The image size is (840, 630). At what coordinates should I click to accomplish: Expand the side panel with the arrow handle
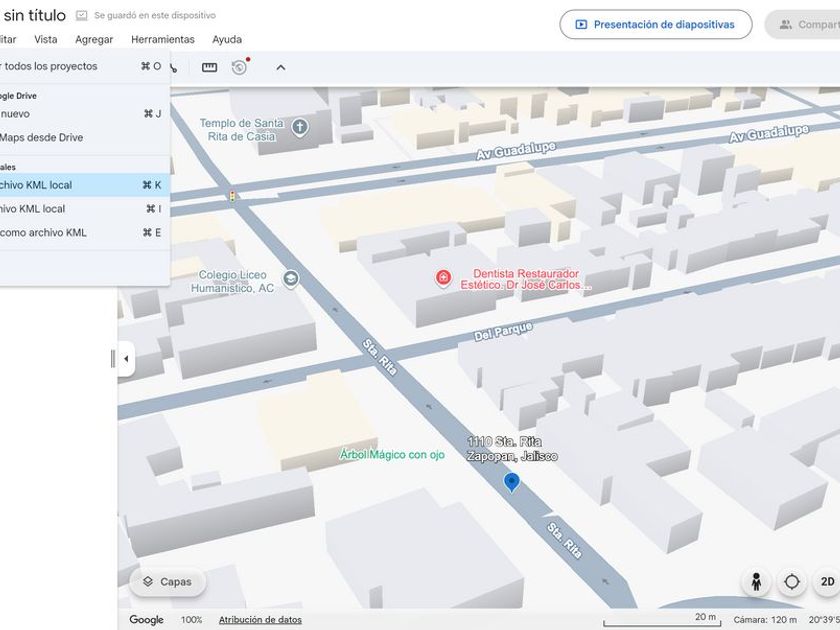click(x=126, y=359)
